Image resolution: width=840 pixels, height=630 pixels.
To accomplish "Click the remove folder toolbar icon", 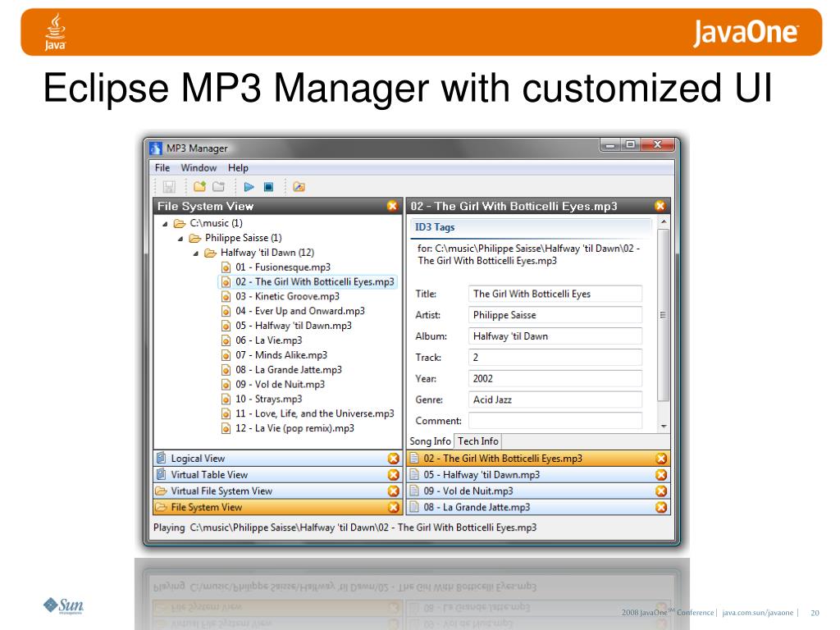I will pyautogui.click(x=218, y=186).
